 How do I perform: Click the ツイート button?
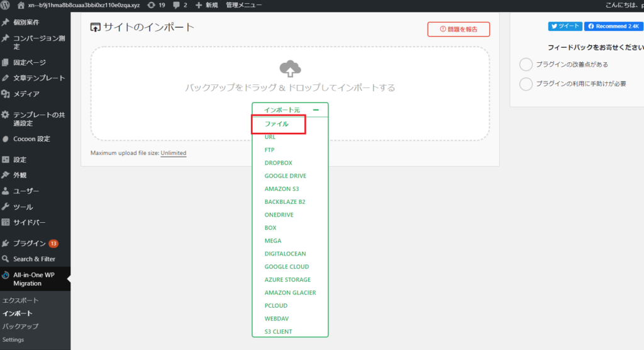pos(565,26)
